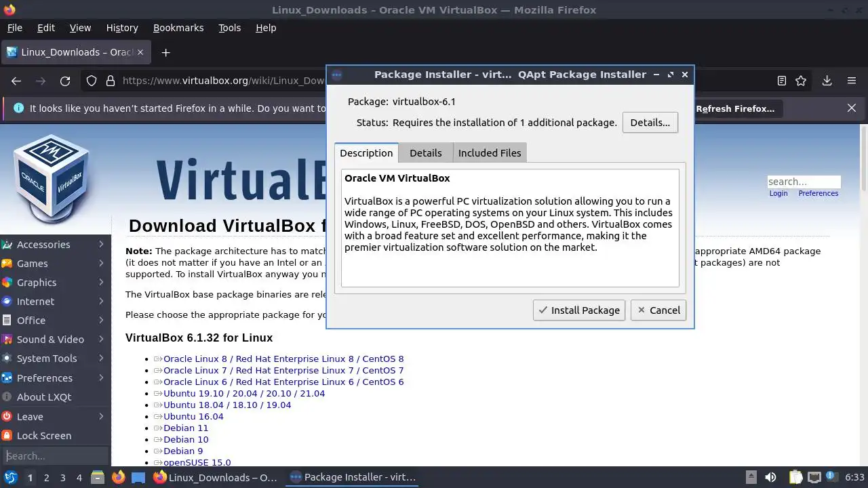Focus the LXQt menu search field
The image size is (868, 488).
coord(54,456)
